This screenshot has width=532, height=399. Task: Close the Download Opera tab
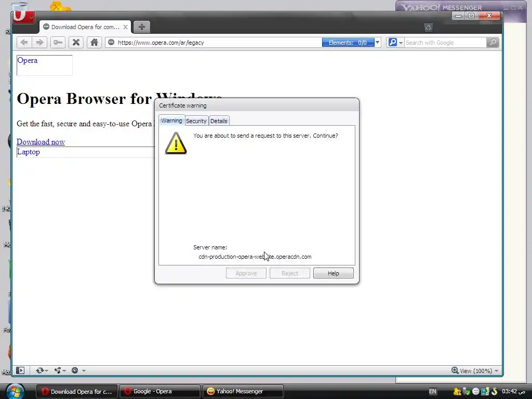pyautogui.click(x=125, y=27)
